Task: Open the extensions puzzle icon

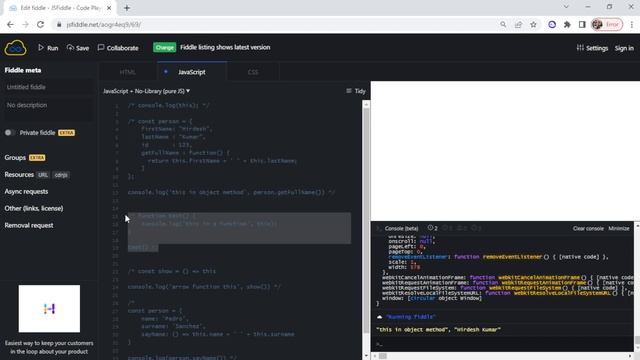Action: [567, 24]
